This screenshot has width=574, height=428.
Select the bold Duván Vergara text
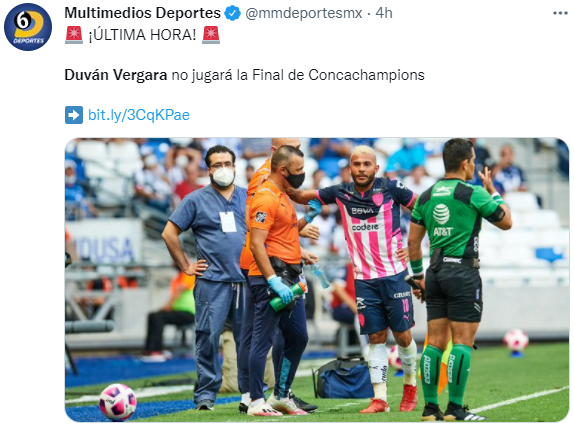pos(116,75)
